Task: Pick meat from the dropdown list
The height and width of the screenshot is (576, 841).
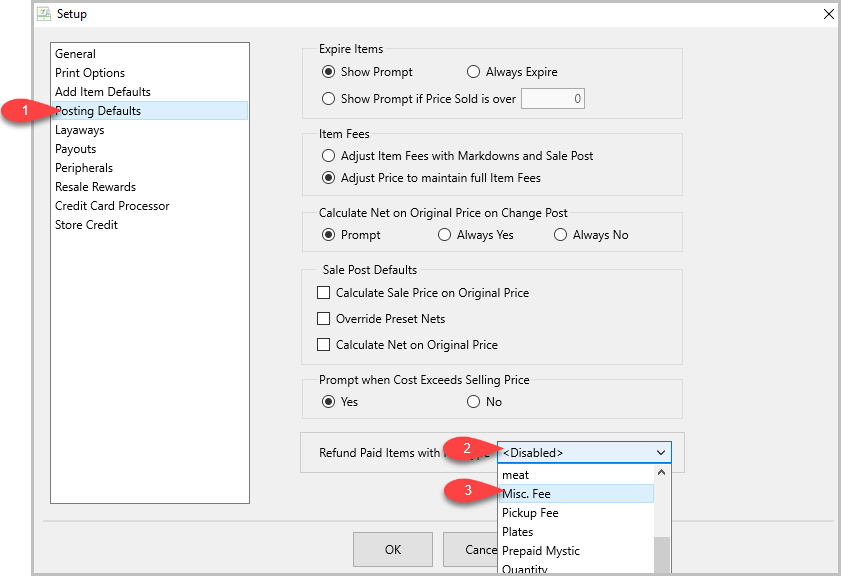Action: pos(576,475)
